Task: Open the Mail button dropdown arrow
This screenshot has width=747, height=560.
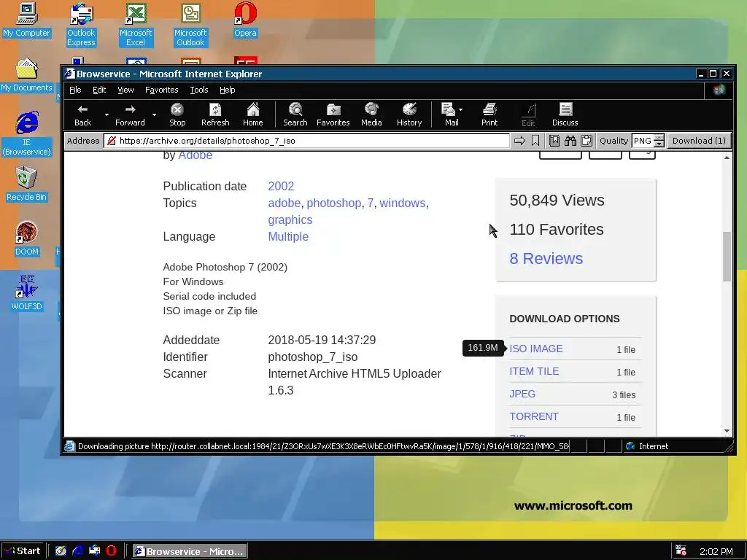Action: tap(461, 110)
